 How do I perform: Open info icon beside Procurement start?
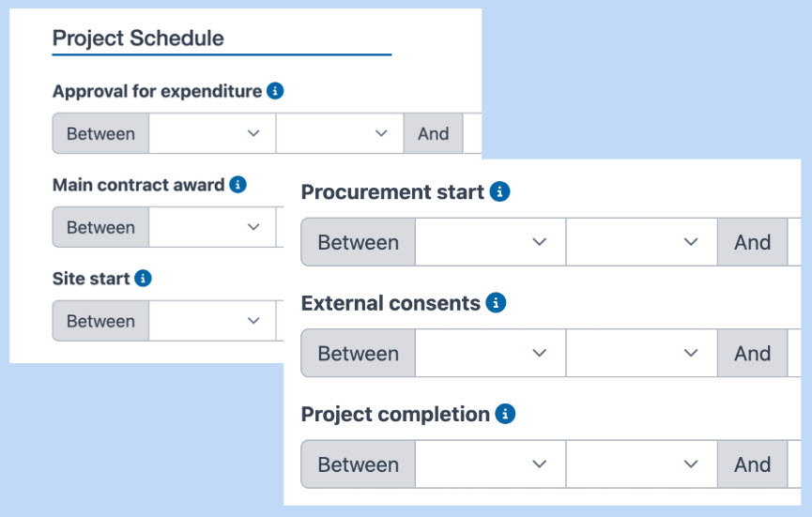tap(500, 192)
